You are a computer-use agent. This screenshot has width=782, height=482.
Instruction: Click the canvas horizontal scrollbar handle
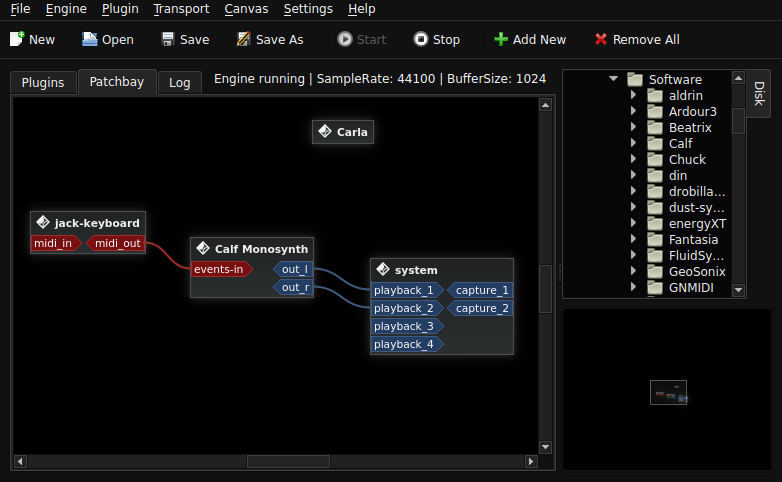(288, 462)
